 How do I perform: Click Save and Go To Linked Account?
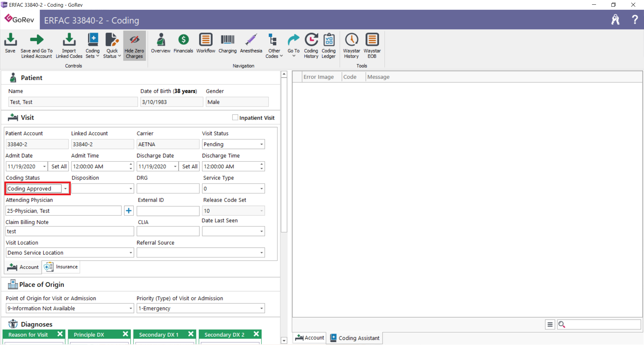(37, 46)
